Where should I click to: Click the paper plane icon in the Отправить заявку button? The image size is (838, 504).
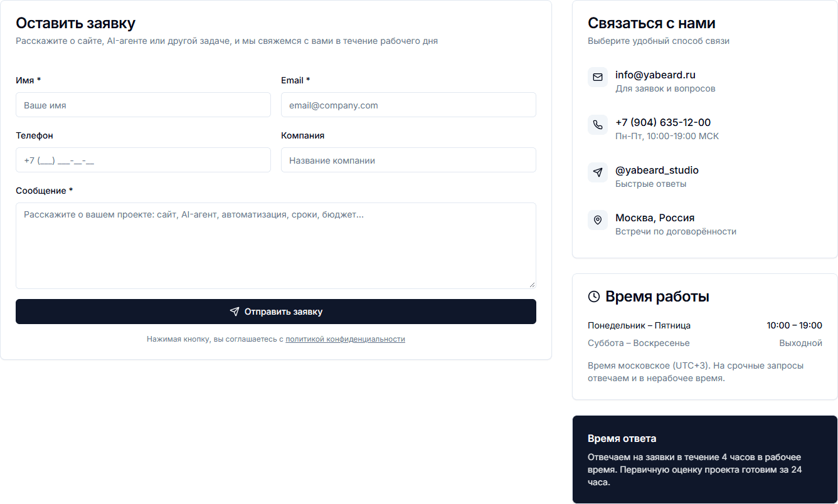(235, 312)
